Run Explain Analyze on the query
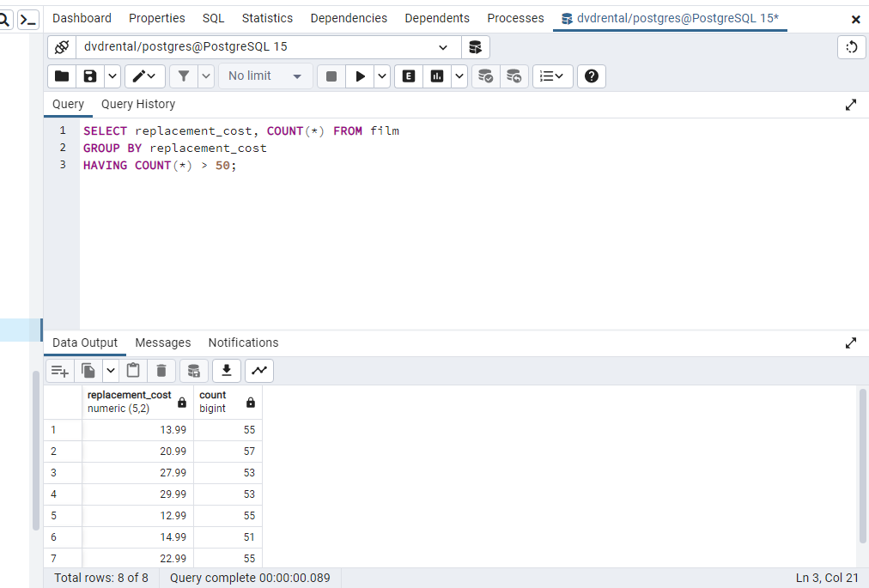The image size is (869, 588). click(437, 76)
